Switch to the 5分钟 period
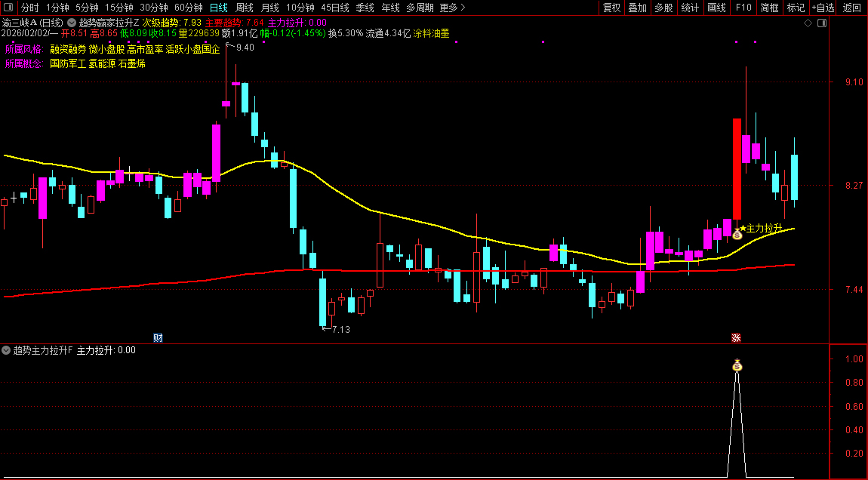The image size is (868, 480). pyautogui.click(x=87, y=8)
